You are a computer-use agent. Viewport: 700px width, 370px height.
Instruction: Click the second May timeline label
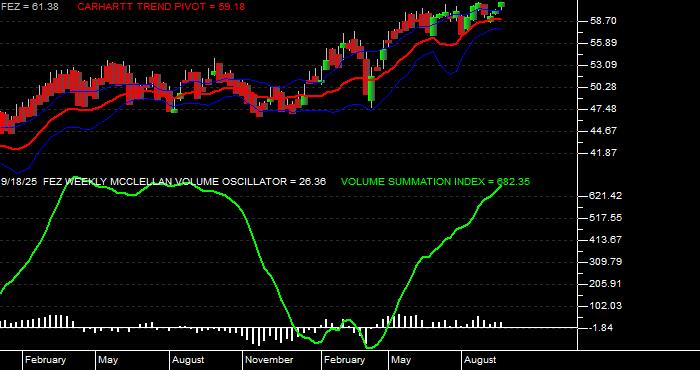pyautogui.click(x=401, y=360)
